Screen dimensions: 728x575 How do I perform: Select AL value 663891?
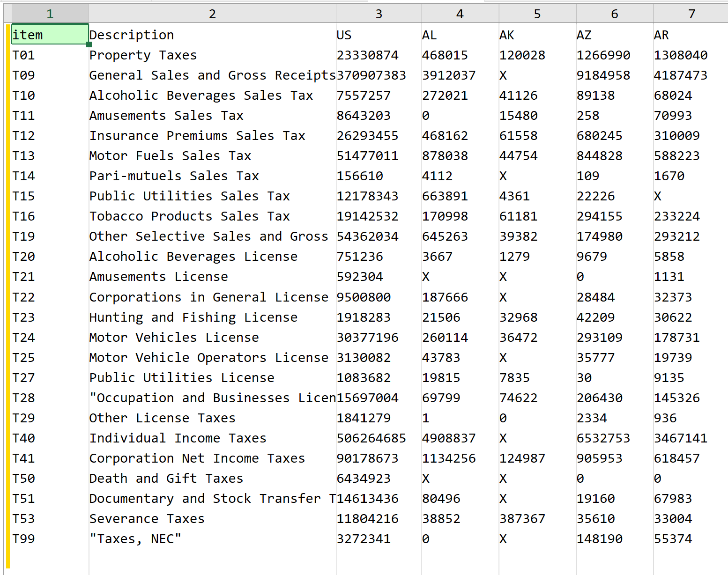click(x=460, y=196)
